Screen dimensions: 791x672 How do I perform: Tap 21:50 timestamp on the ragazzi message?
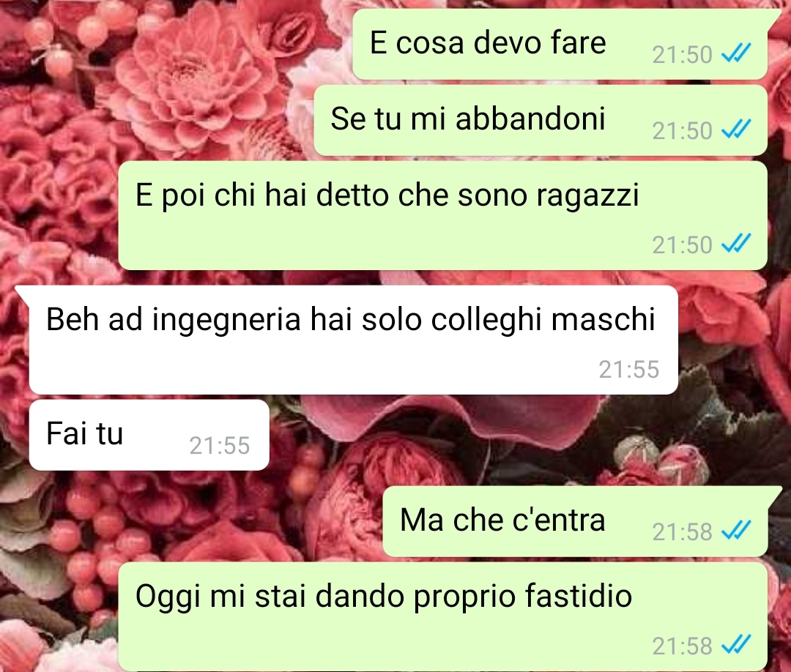pos(682,245)
